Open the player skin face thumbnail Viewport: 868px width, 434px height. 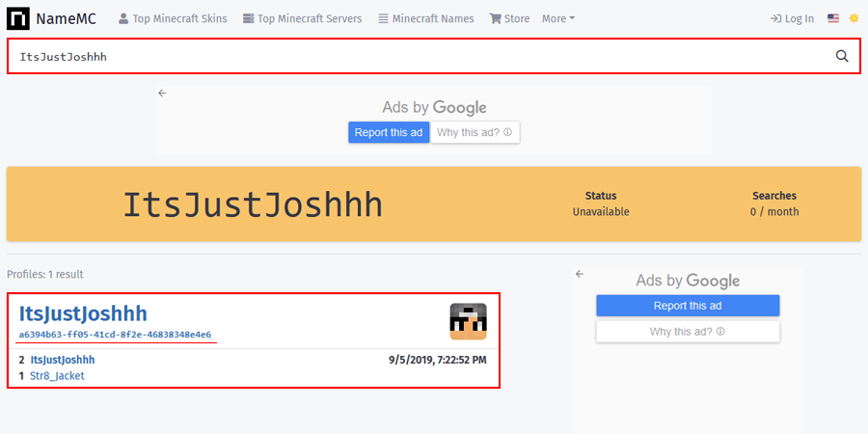[x=468, y=321]
